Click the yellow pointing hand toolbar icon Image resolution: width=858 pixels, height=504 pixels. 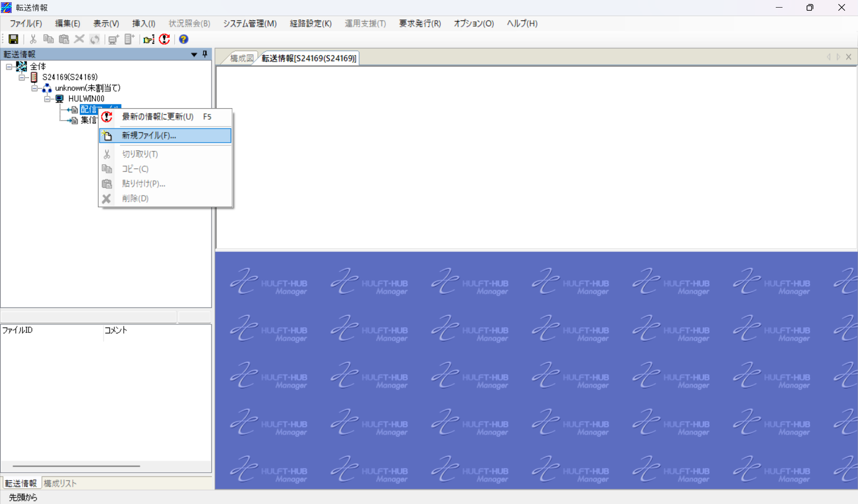149,39
